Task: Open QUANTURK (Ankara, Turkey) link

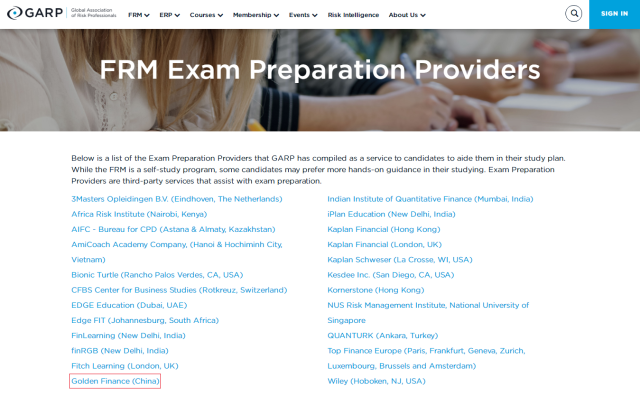Action: coord(382,336)
